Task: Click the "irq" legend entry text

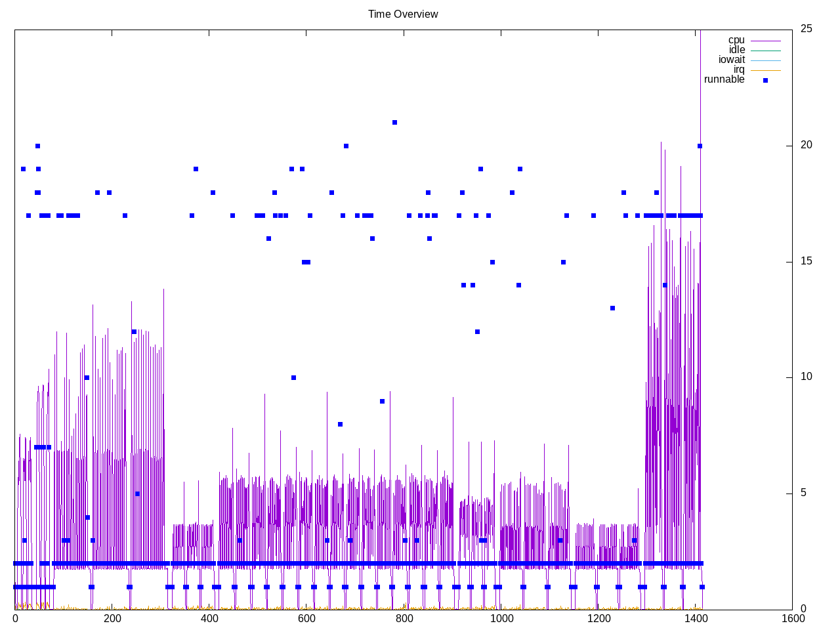Action: (739, 70)
